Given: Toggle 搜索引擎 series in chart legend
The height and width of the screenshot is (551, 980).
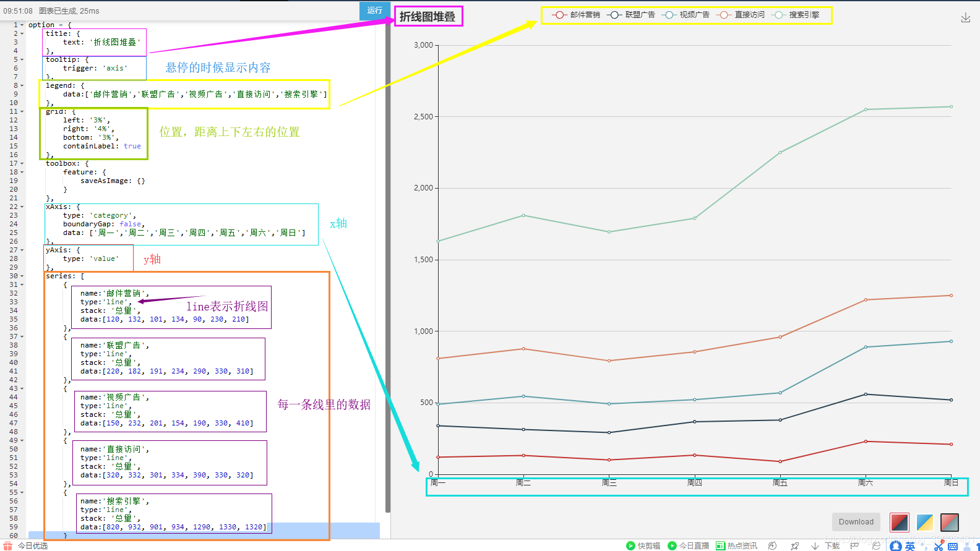Looking at the screenshot, I should 795,15.
